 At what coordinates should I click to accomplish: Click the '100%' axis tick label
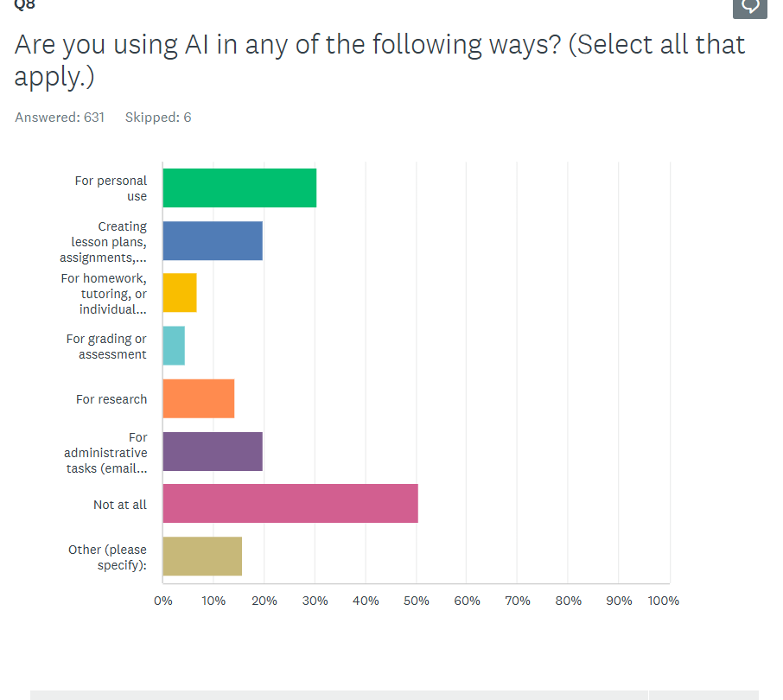[x=663, y=600]
